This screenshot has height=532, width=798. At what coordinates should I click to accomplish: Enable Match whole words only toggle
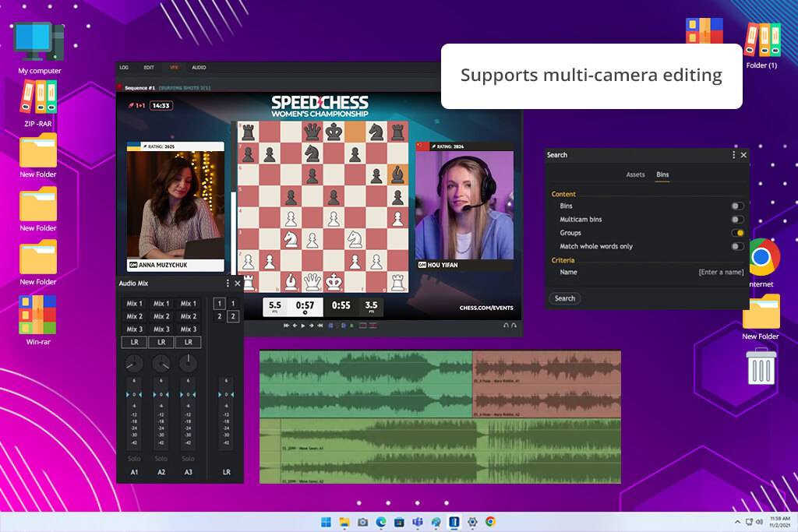tap(737, 246)
